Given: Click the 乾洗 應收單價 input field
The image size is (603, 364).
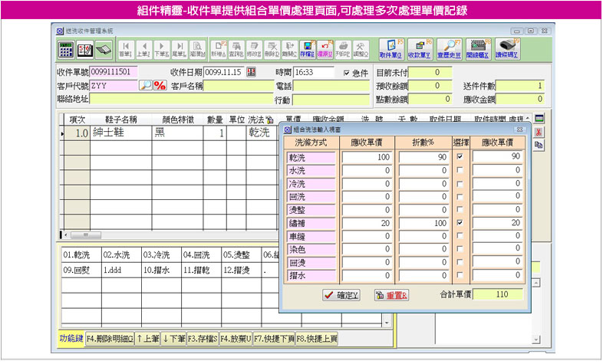Looking at the screenshot, I should tap(368, 156).
